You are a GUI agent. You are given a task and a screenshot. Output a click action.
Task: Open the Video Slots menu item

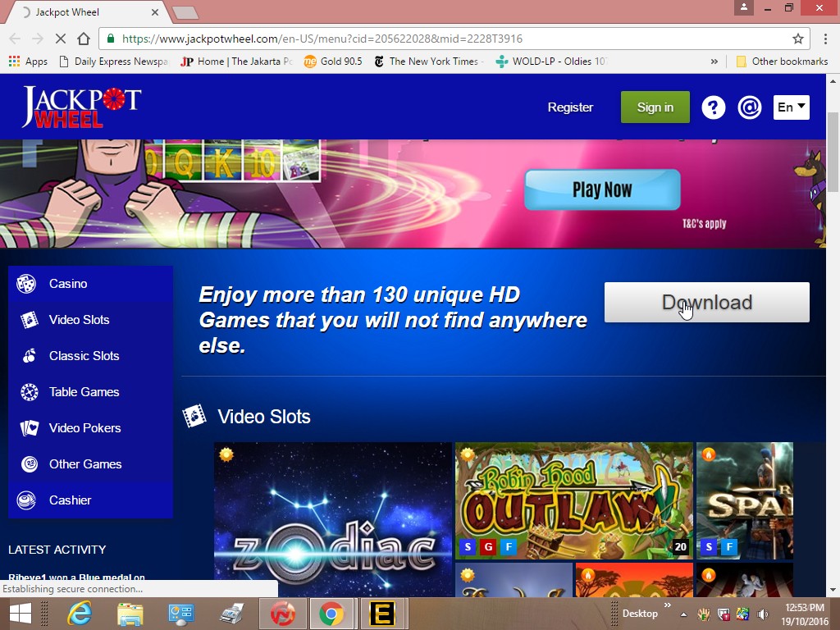click(x=90, y=320)
